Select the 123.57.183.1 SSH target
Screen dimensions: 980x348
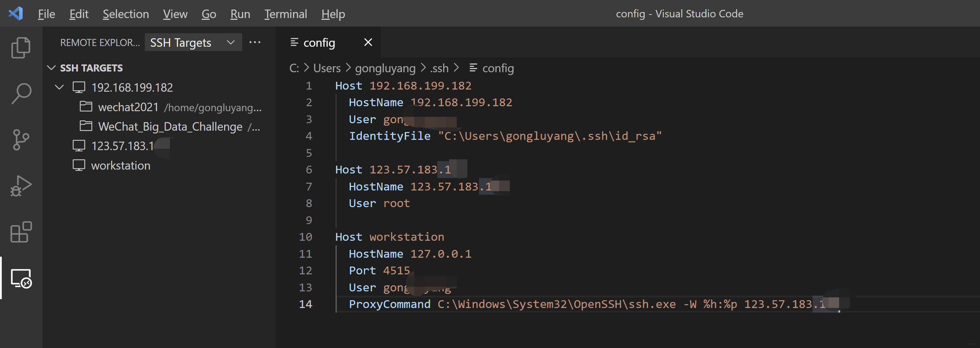122,146
